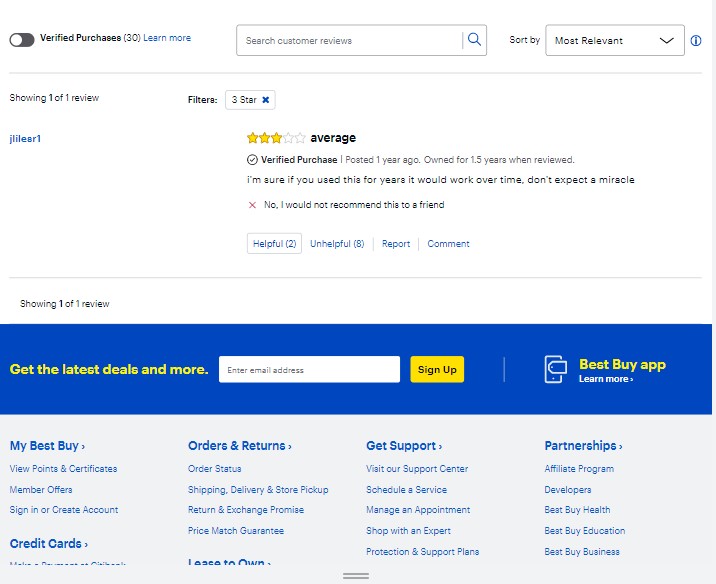This screenshot has height=584, width=716.
Task: Click the yellow Sign Up button
Action: (437, 369)
